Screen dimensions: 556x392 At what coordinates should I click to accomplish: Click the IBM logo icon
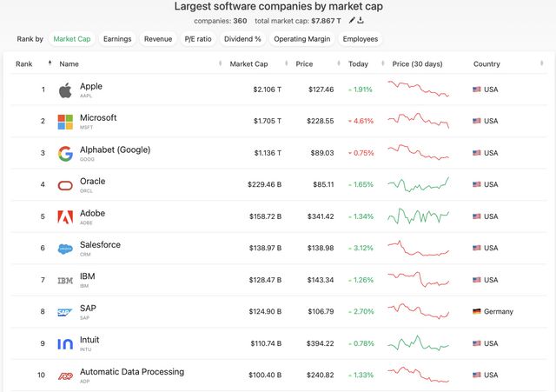(65, 281)
